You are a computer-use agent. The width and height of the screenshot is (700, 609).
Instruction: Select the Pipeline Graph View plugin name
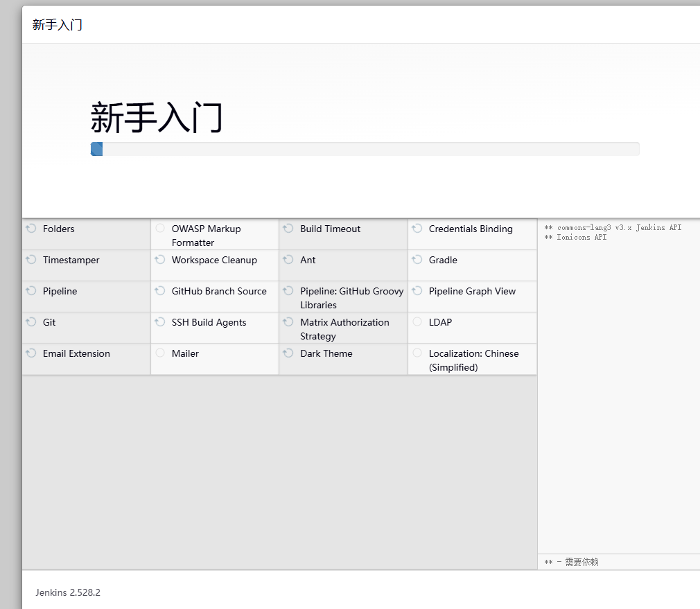coord(472,292)
